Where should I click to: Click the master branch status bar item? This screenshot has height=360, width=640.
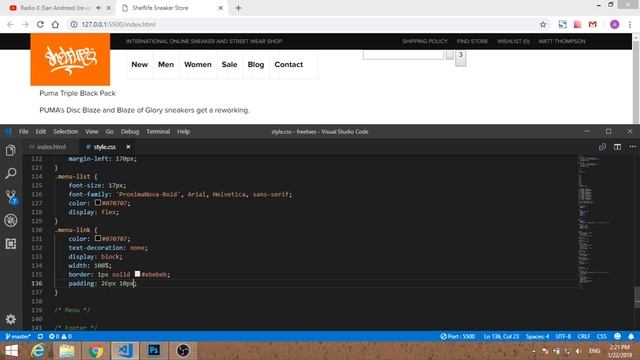point(18,336)
